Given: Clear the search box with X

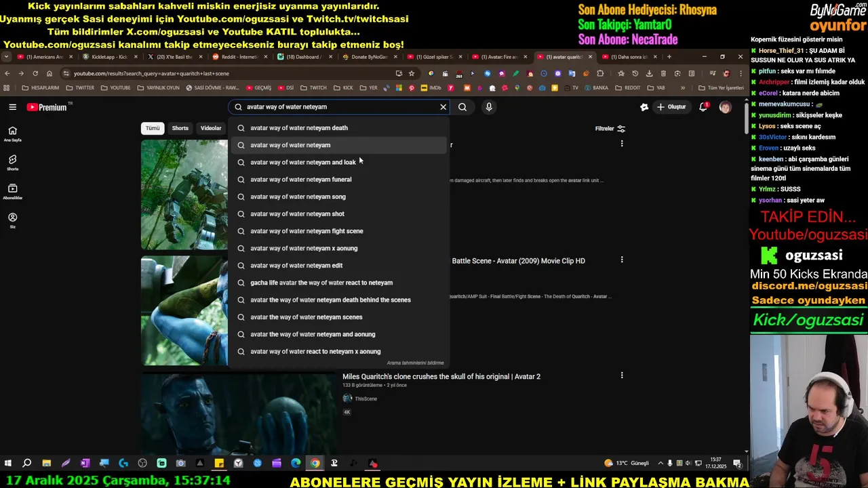Looking at the screenshot, I should pyautogui.click(x=443, y=107).
